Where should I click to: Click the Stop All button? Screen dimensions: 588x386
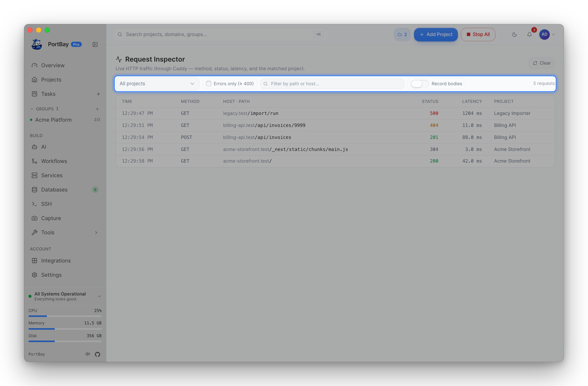[478, 35]
